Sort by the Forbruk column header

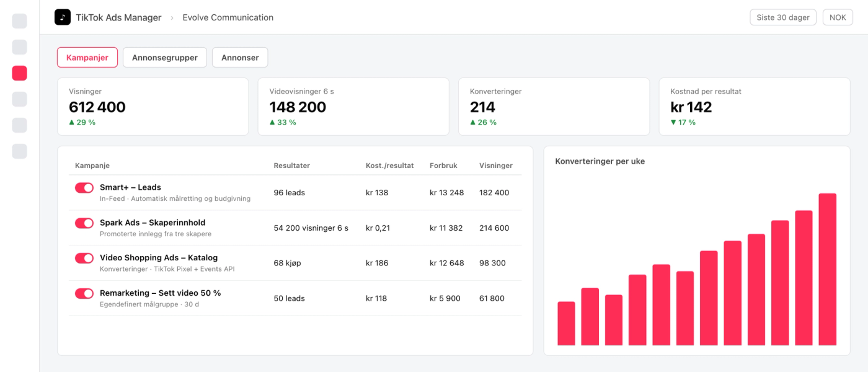coord(445,166)
